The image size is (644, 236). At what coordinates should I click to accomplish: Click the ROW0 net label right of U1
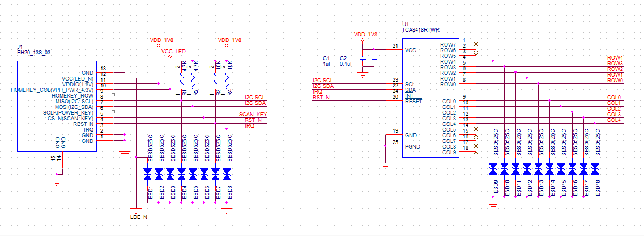click(615, 80)
